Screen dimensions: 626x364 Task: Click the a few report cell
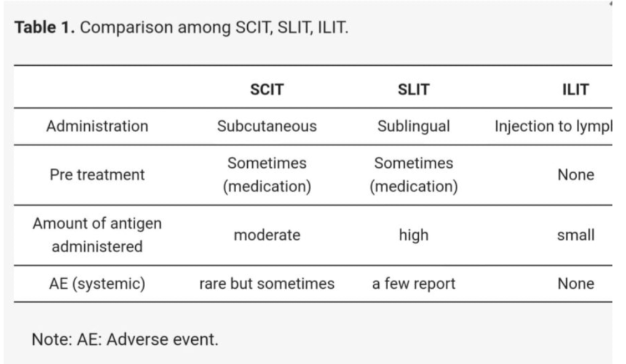(414, 284)
